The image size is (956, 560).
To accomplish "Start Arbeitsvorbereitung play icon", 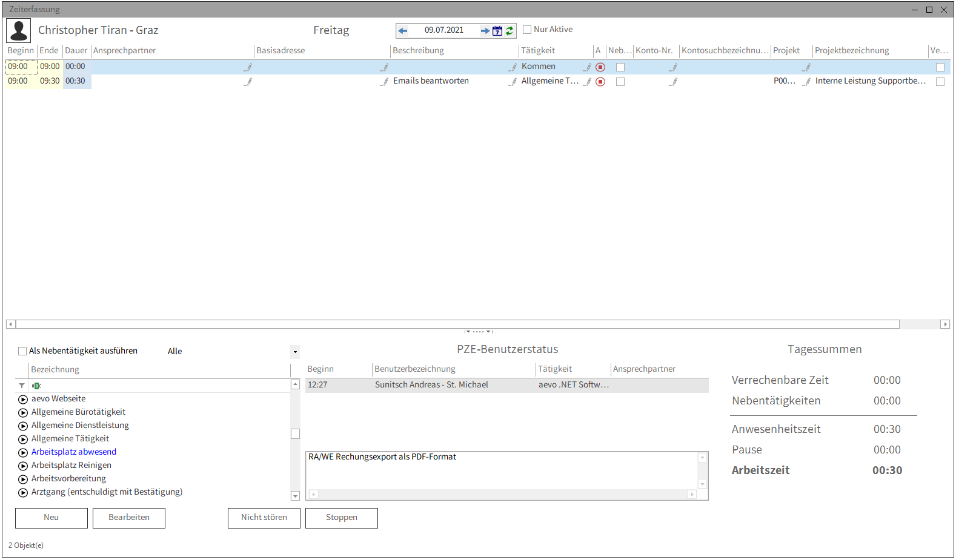I will pos(23,479).
